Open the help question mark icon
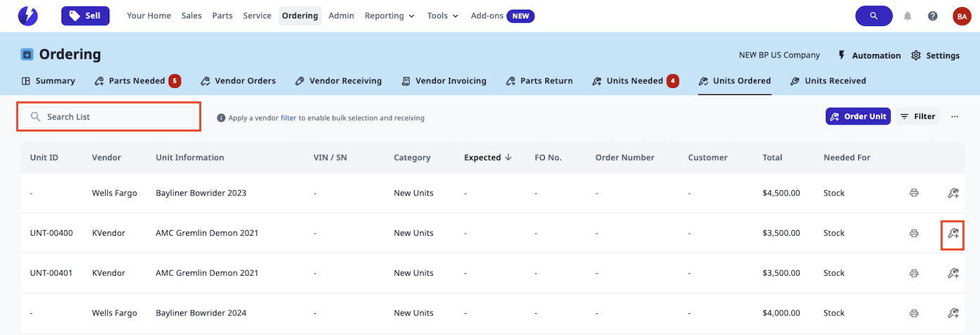 coord(932,16)
